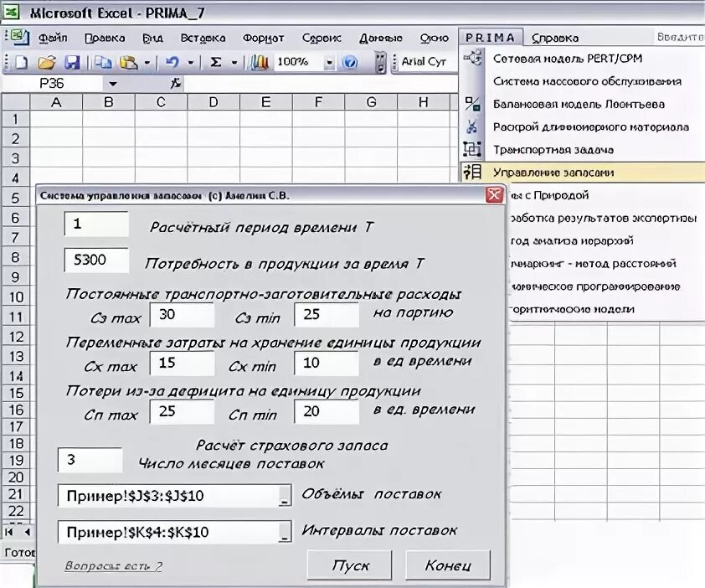Click the demand field showing 5300
Viewport: 705px width, 588px height.
click(96, 260)
